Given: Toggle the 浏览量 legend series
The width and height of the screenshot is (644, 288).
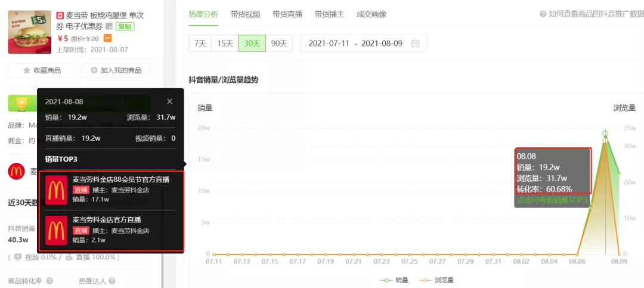Looking at the screenshot, I should pyautogui.click(x=436, y=280).
